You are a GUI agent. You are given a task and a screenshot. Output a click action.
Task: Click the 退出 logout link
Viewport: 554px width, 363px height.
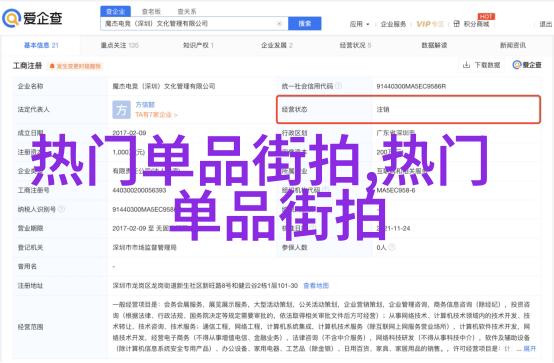[546, 24]
